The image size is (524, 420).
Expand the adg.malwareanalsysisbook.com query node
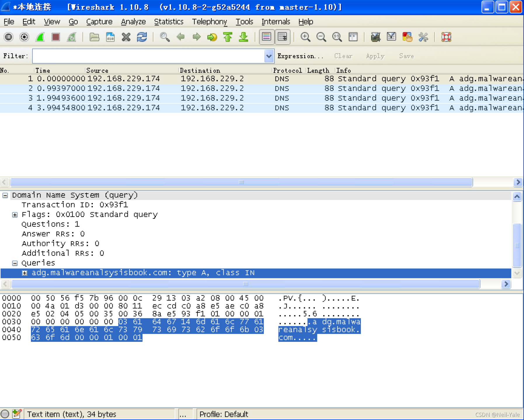(x=25, y=273)
